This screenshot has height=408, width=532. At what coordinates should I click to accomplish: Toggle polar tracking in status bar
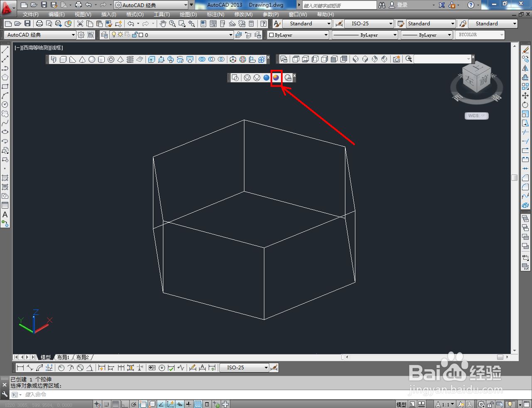(x=134, y=404)
